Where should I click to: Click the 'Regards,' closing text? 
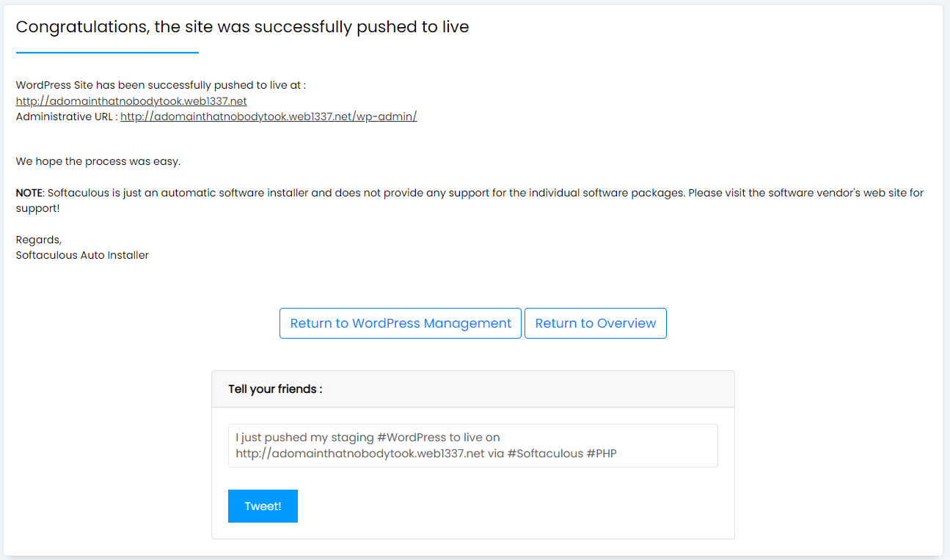(x=39, y=240)
